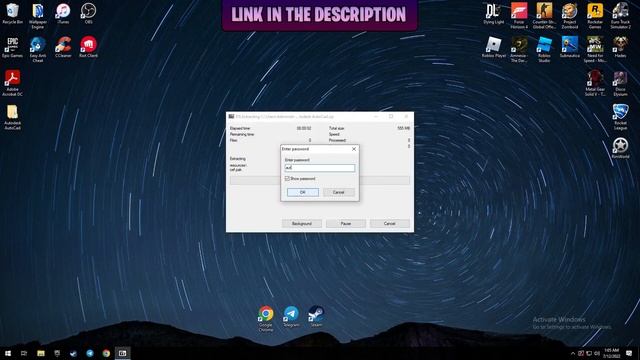640x360 pixels.
Task: Launch Disco Elysium desktop shortcut
Action: 620,83
